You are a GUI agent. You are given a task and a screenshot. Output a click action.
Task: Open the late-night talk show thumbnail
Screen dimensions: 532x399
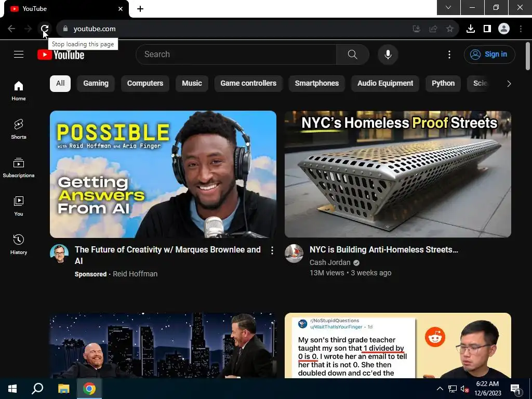pos(163,345)
